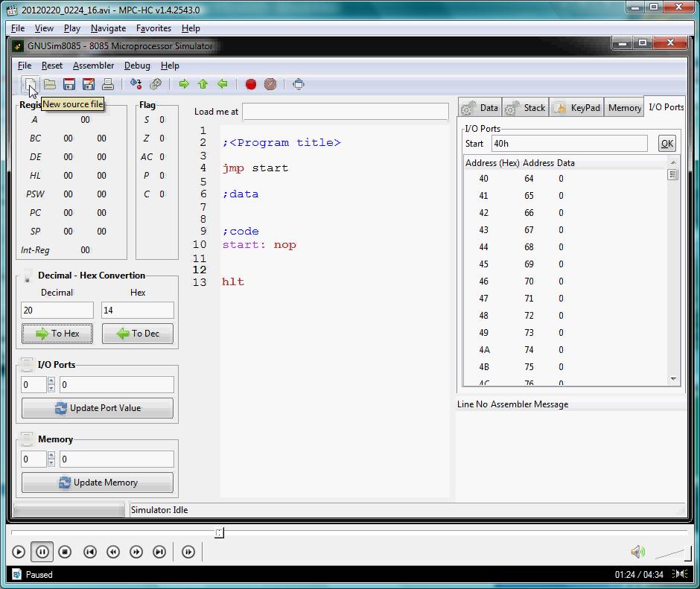Click the New source file toolbar icon
700x589 pixels.
31,84
